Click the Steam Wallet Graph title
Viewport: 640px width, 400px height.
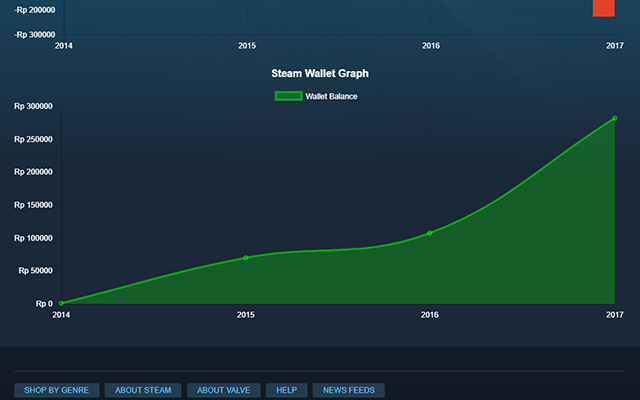tap(320, 73)
